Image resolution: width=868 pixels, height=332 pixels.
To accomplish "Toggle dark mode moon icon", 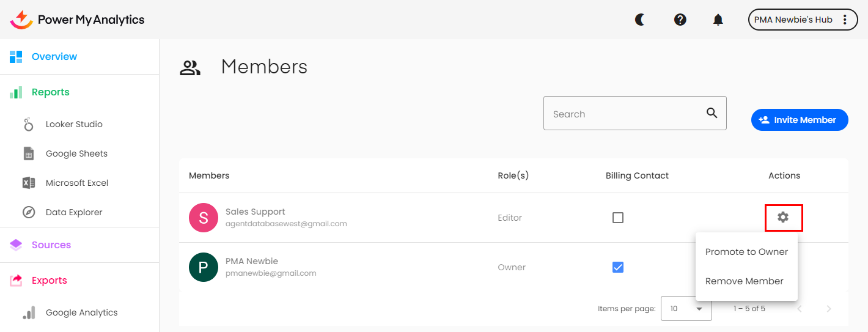I will [640, 20].
